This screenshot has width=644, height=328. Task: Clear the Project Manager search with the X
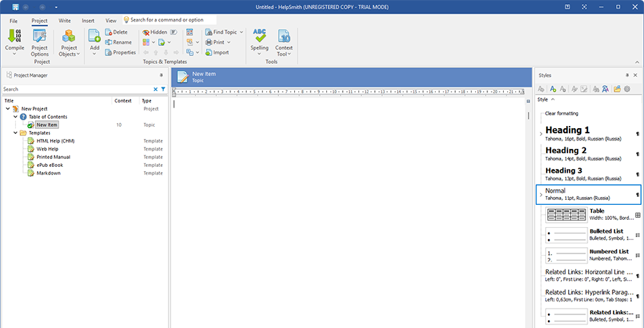156,90
